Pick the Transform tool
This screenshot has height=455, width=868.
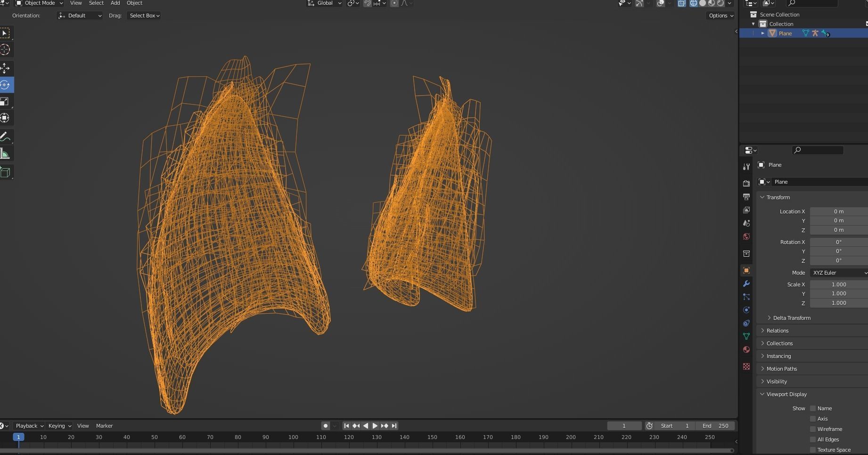pos(5,118)
